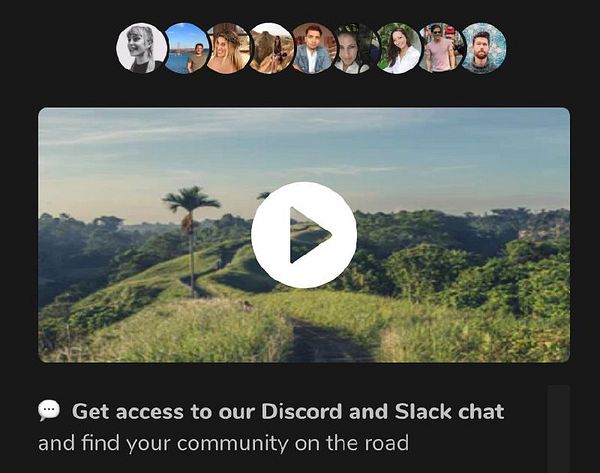The height and width of the screenshot is (473, 600).
Task: View avatar of man standing by the sea
Action: pyautogui.click(x=186, y=48)
